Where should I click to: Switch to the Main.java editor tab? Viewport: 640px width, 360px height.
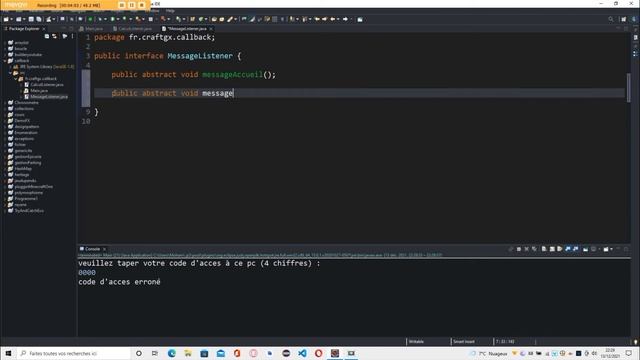click(x=94, y=29)
